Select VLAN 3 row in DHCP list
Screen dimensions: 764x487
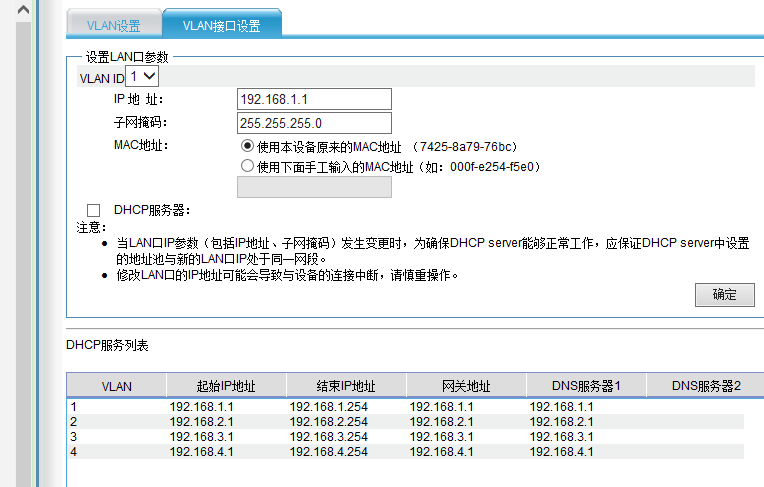[405, 437]
